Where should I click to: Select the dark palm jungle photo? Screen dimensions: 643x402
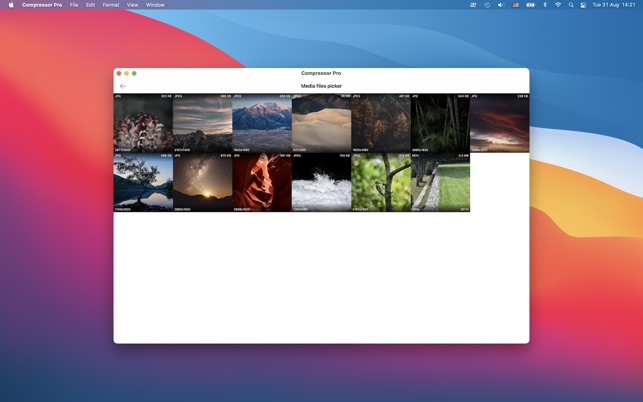[x=440, y=123]
